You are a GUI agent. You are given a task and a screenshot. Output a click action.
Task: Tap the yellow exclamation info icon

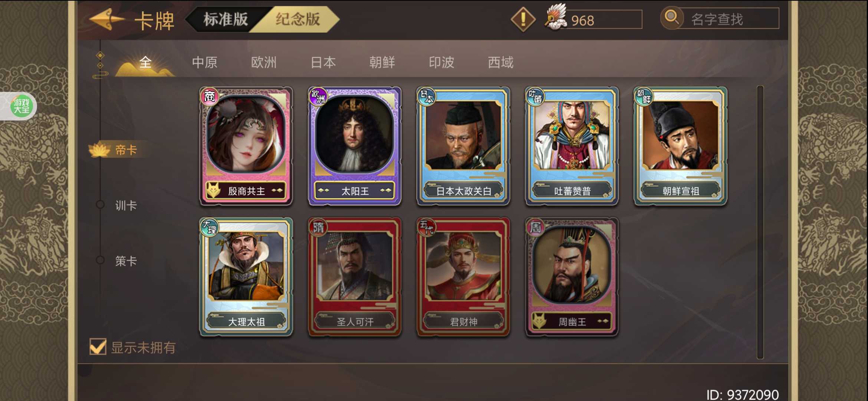tap(523, 19)
